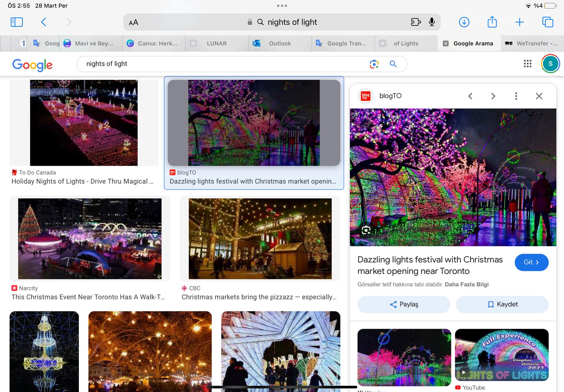The width and height of the screenshot is (564, 392).
Task: Open the Google apps grid
Action: 527,64
